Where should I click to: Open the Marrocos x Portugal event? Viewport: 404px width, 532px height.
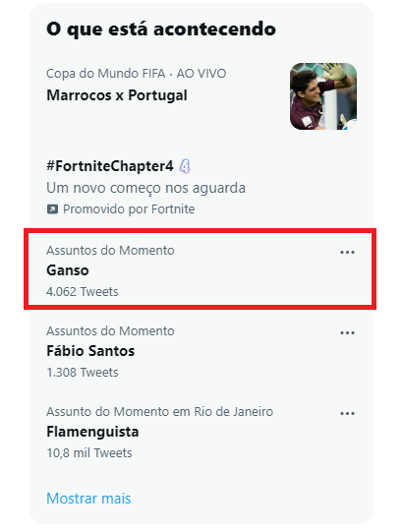click(117, 95)
